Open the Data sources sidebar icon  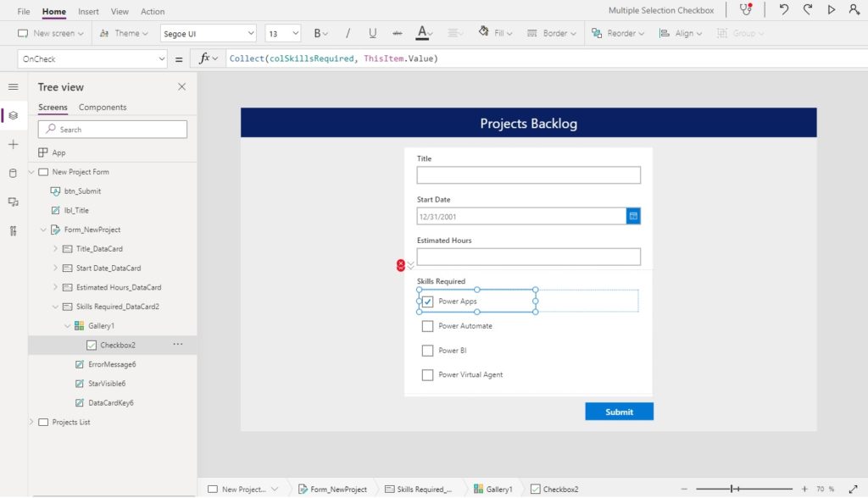pyautogui.click(x=13, y=174)
